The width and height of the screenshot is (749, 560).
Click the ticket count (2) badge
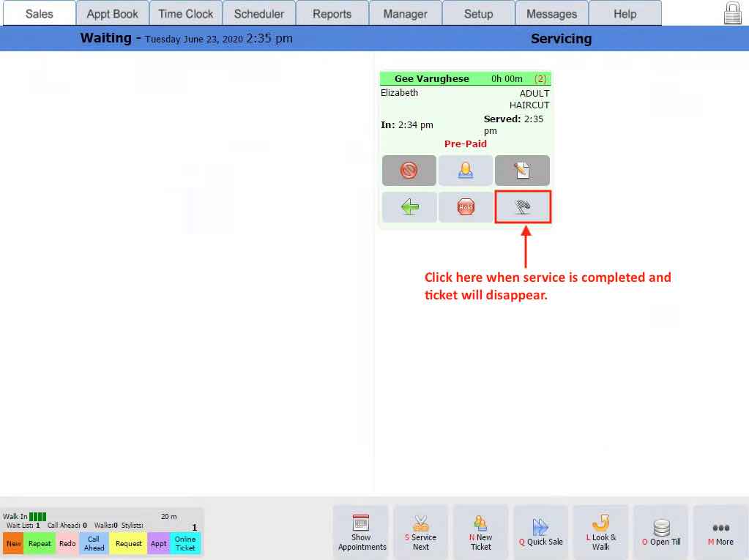tap(540, 79)
